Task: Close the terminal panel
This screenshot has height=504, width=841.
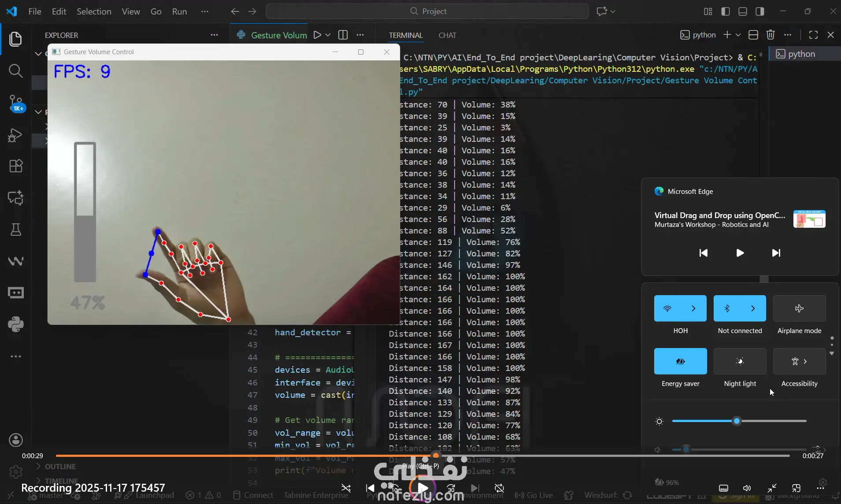Action: (831, 35)
